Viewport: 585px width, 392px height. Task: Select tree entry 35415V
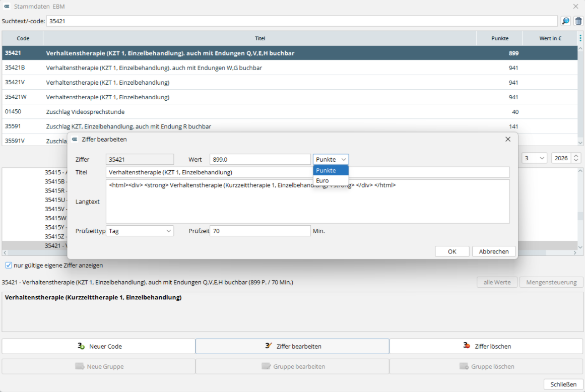coord(56,209)
